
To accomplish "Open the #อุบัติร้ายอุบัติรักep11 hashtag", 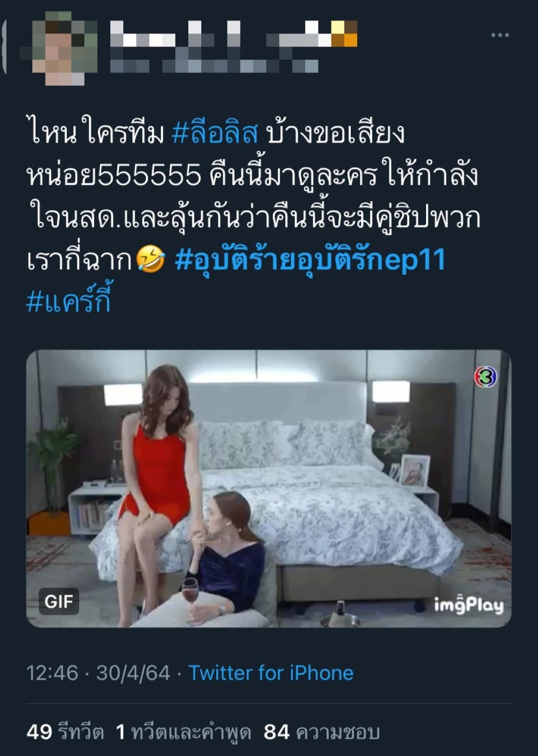I will (311, 261).
